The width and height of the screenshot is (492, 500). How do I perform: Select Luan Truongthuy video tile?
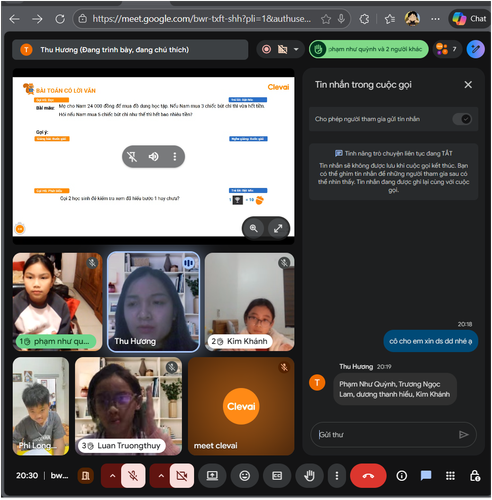point(128,406)
